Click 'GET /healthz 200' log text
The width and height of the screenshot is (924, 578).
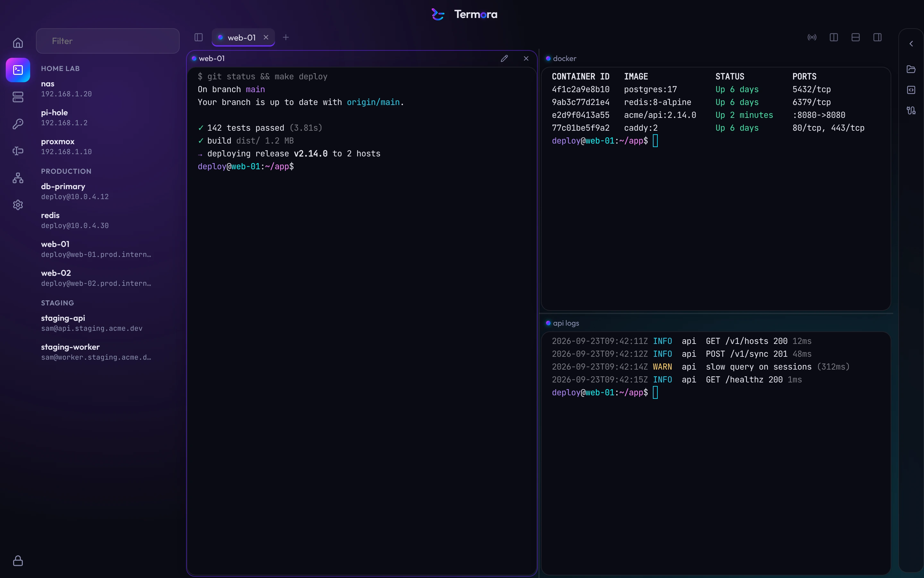coord(744,380)
